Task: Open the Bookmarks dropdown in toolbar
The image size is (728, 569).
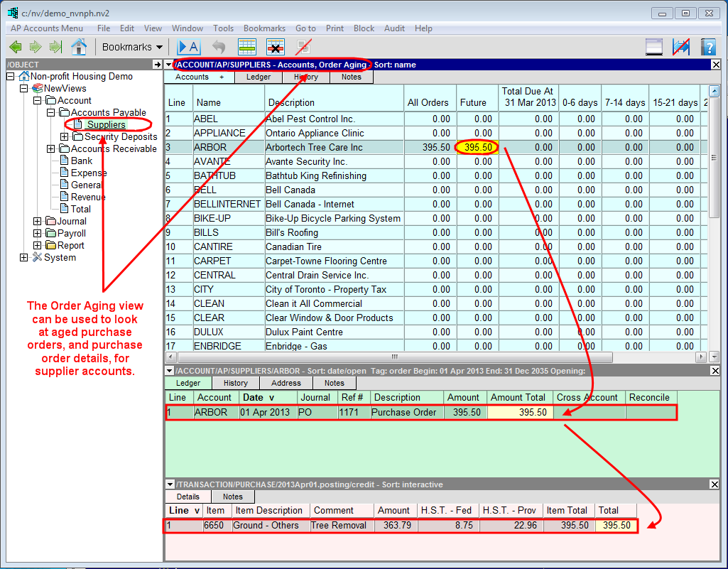Action: [132, 47]
